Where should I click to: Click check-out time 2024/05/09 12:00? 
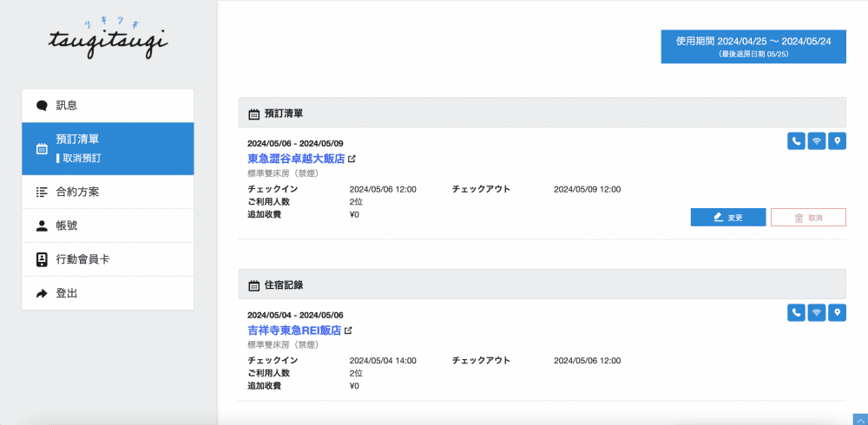[588, 189]
